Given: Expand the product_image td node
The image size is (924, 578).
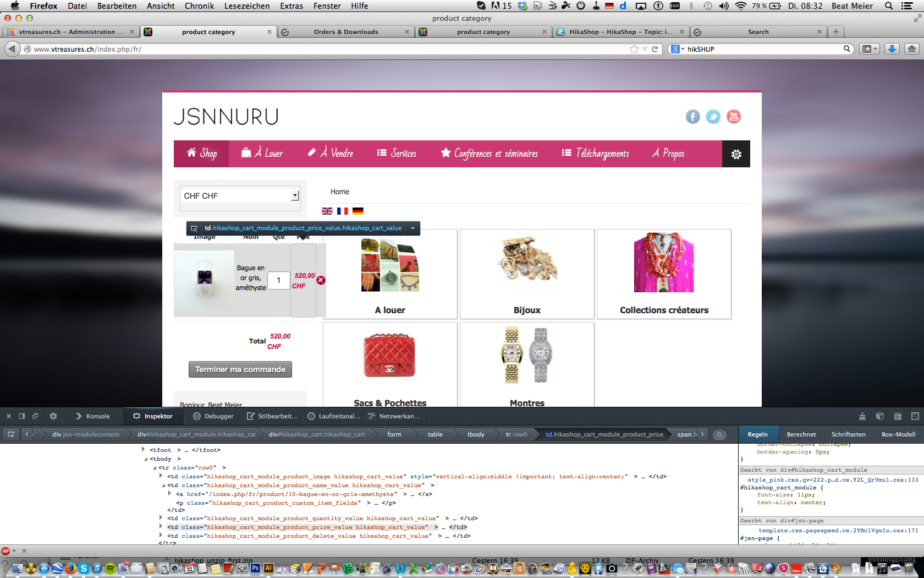Looking at the screenshot, I should pyautogui.click(x=161, y=476).
